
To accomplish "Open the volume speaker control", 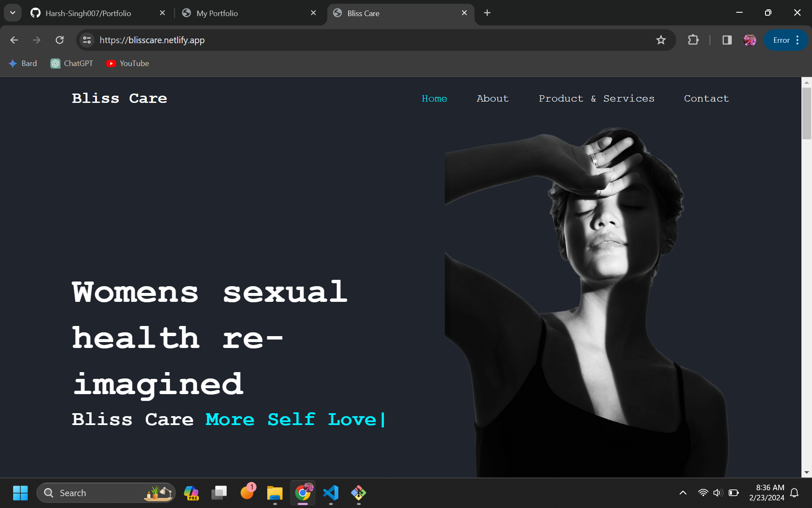I will [718, 493].
